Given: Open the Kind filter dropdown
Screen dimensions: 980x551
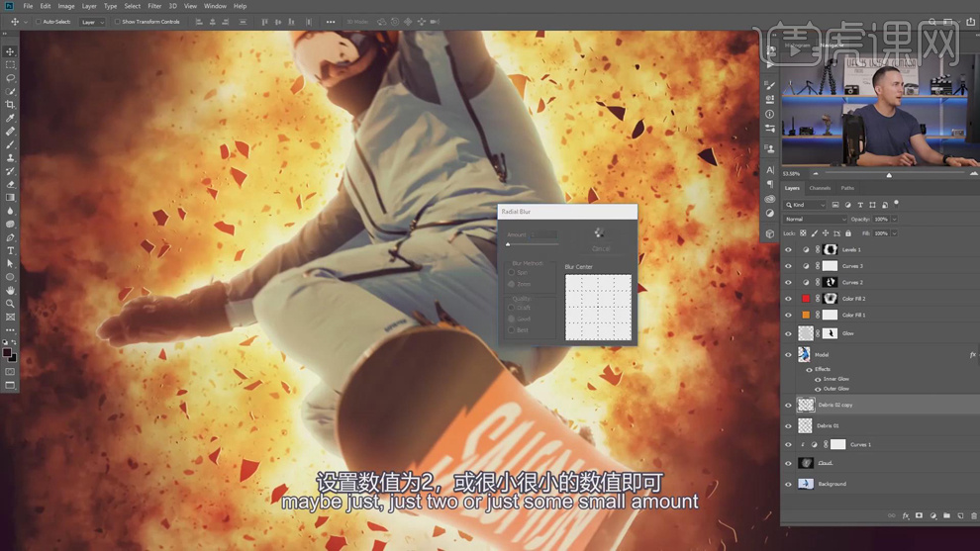Looking at the screenshot, I should (x=806, y=205).
